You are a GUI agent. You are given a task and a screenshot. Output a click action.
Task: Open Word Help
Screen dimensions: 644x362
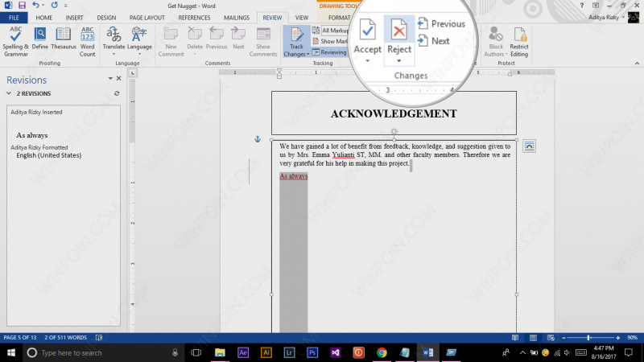pyautogui.click(x=581, y=6)
